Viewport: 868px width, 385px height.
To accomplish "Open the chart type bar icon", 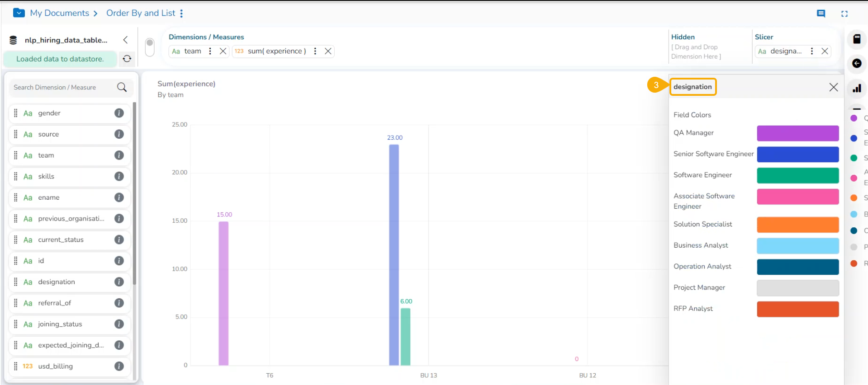I will pyautogui.click(x=857, y=89).
